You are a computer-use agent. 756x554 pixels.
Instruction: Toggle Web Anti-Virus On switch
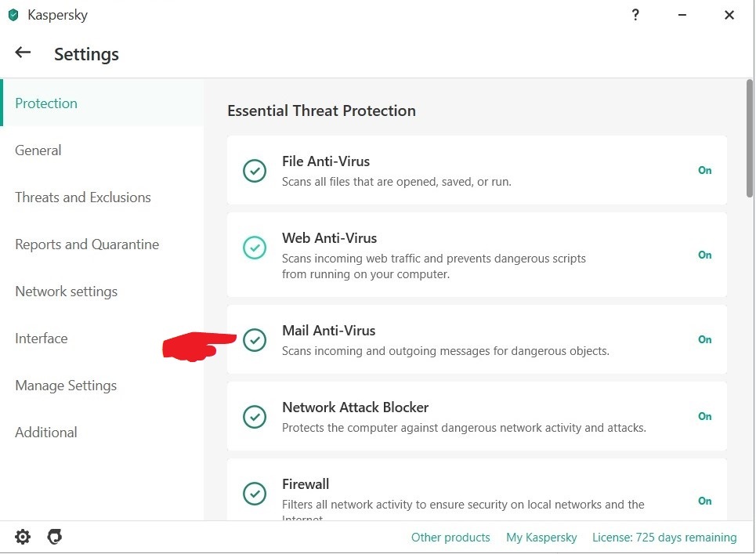point(704,255)
